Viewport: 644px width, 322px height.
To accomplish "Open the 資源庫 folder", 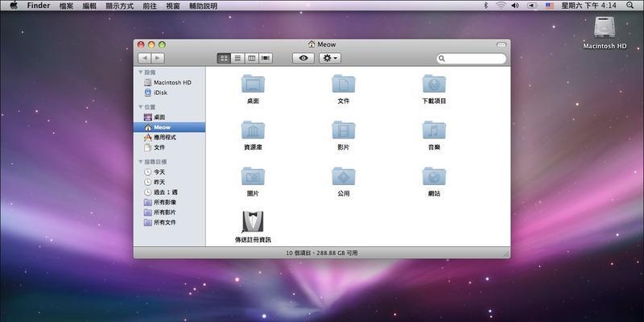I will coord(253,130).
